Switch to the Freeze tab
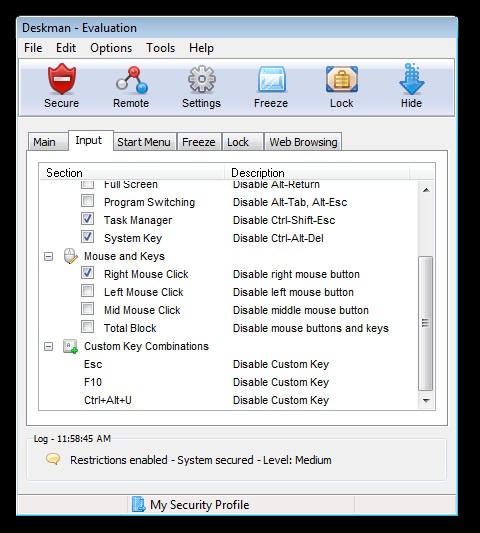 point(199,142)
